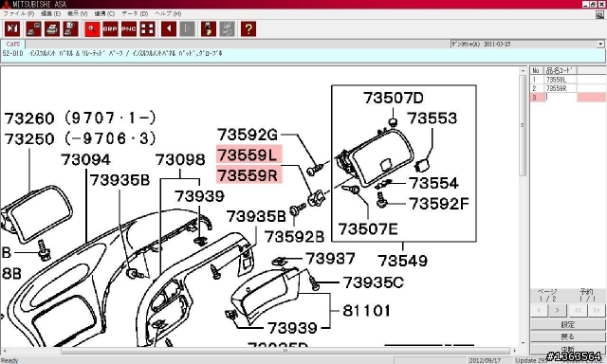
Task: Click part number 73592G in the diagram
Action: tap(248, 135)
